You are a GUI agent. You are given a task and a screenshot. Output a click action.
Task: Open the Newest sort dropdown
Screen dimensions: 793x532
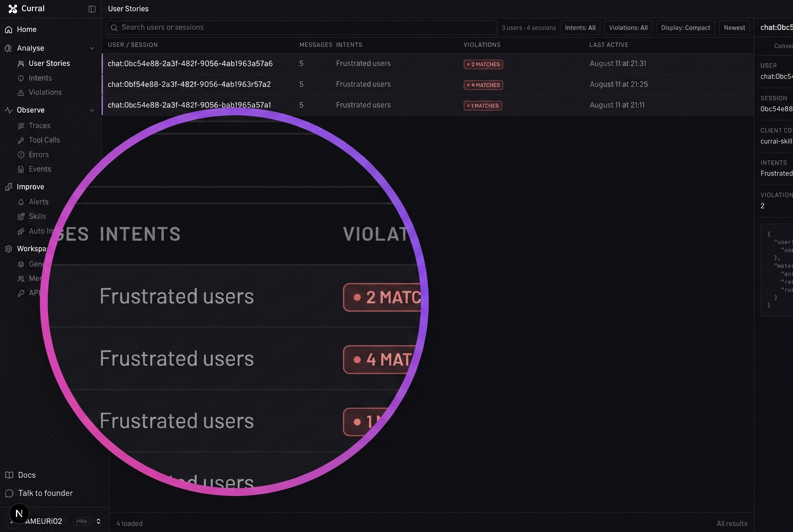734,28
